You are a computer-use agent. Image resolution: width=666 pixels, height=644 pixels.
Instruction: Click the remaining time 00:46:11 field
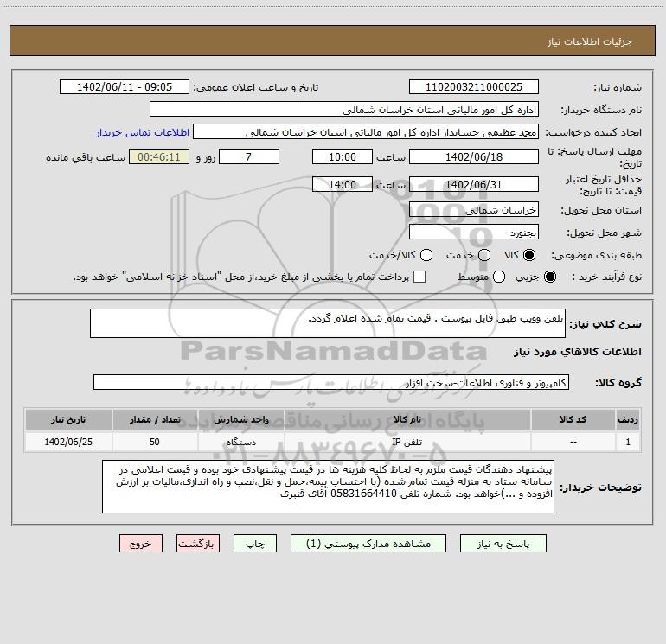coord(159,156)
